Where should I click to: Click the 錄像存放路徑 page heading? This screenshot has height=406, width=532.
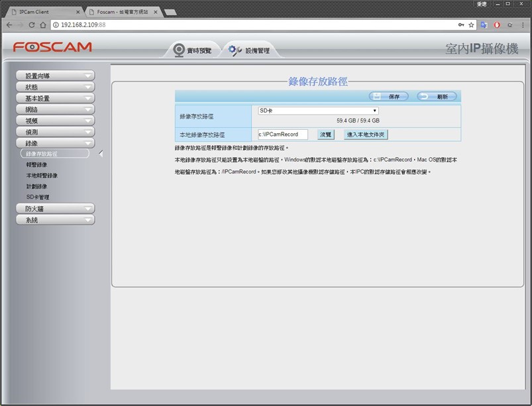tap(318, 81)
